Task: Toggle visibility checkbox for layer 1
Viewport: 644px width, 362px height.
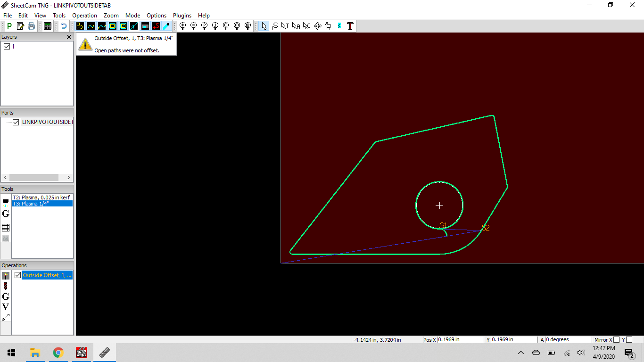Action: pyautogui.click(x=7, y=47)
